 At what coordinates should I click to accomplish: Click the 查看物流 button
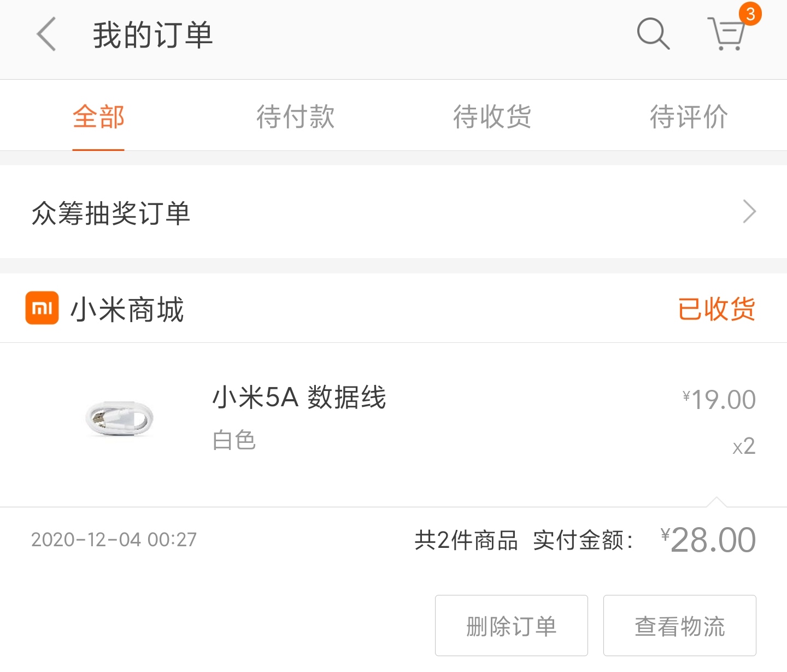tap(680, 626)
